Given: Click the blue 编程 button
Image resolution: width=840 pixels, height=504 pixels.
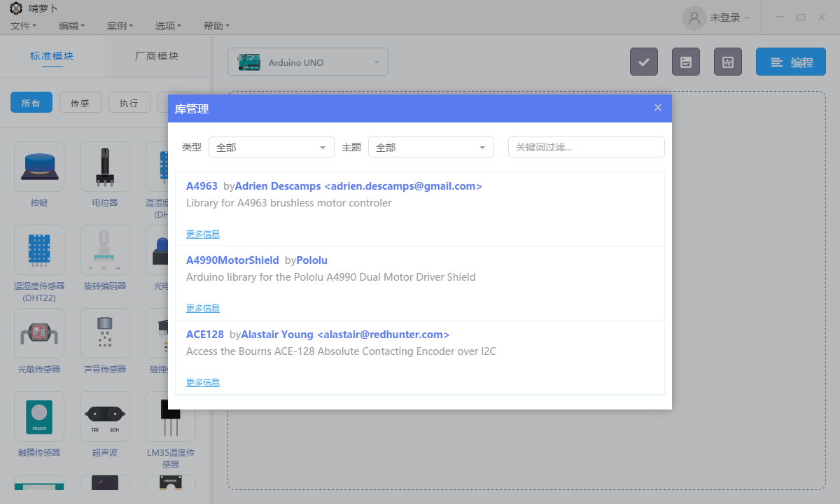Looking at the screenshot, I should pyautogui.click(x=791, y=62).
